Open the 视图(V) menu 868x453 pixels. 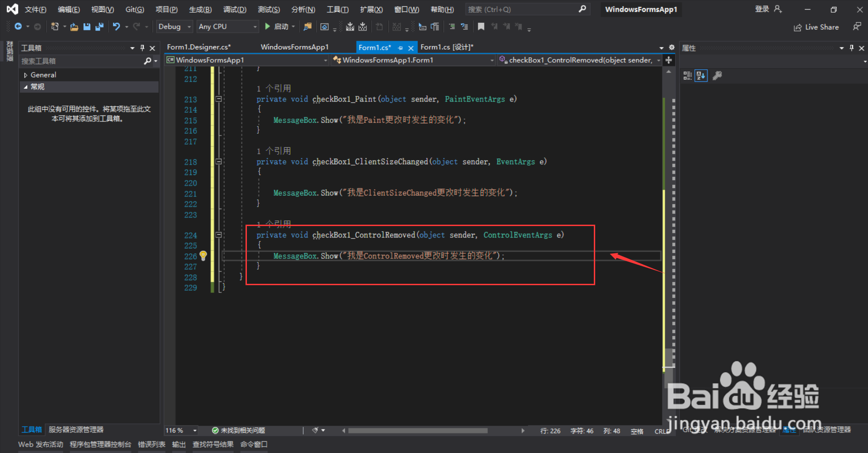pyautogui.click(x=102, y=10)
